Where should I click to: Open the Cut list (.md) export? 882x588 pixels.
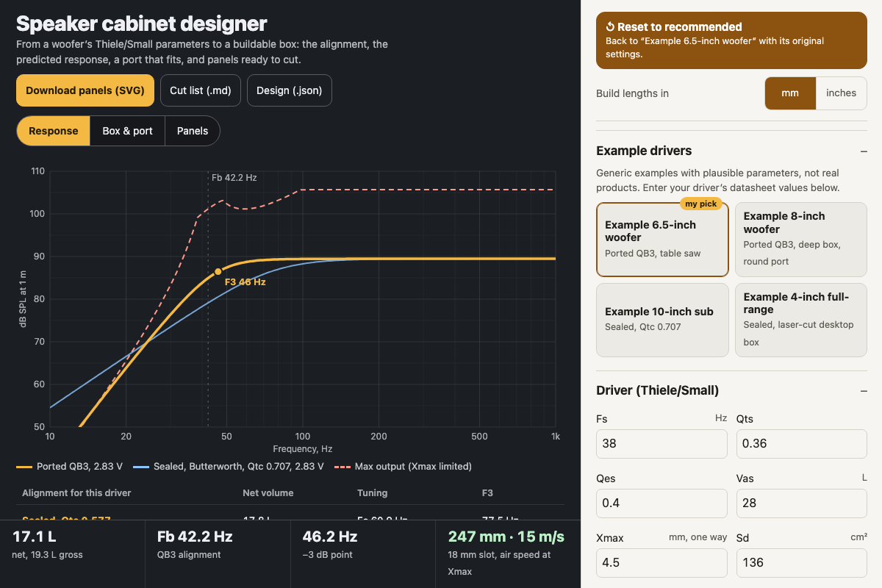(201, 90)
